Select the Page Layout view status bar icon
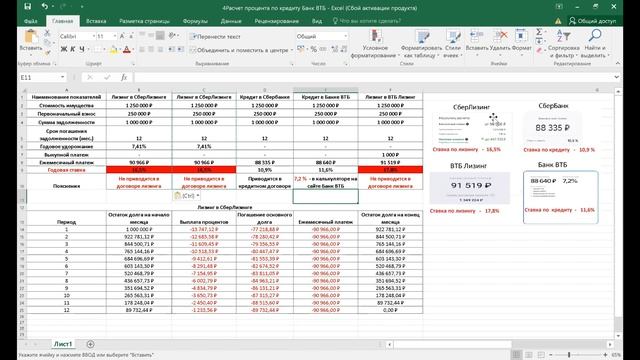Image resolution: width=640 pixels, height=360 pixels. [529, 355]
